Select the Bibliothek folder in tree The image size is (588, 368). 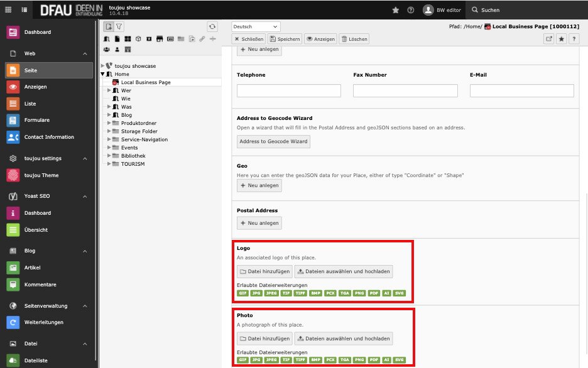pos(133,156)
